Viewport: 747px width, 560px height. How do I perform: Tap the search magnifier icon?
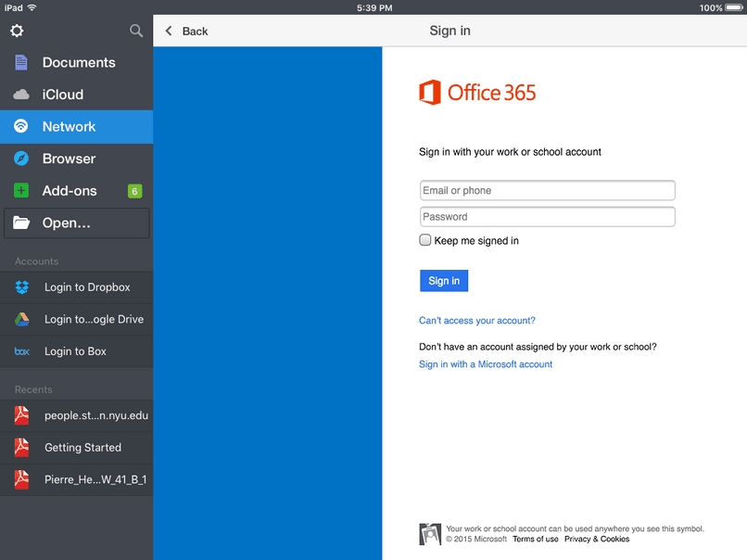point(136,31)
